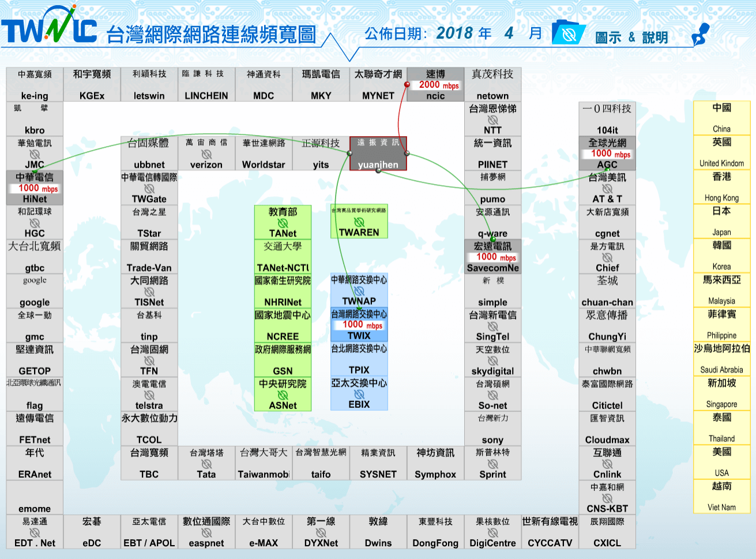Viewport: 756px width, 559px height.
Task: Click the 1000 mbps label on HiNet
Action: point(38,188)
